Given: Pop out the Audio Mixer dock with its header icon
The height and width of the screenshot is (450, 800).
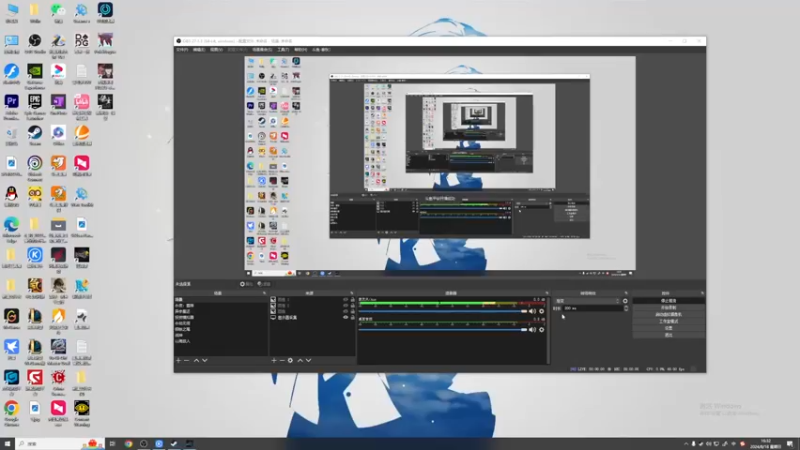Looking at the screenshot, I should (546, 293).
